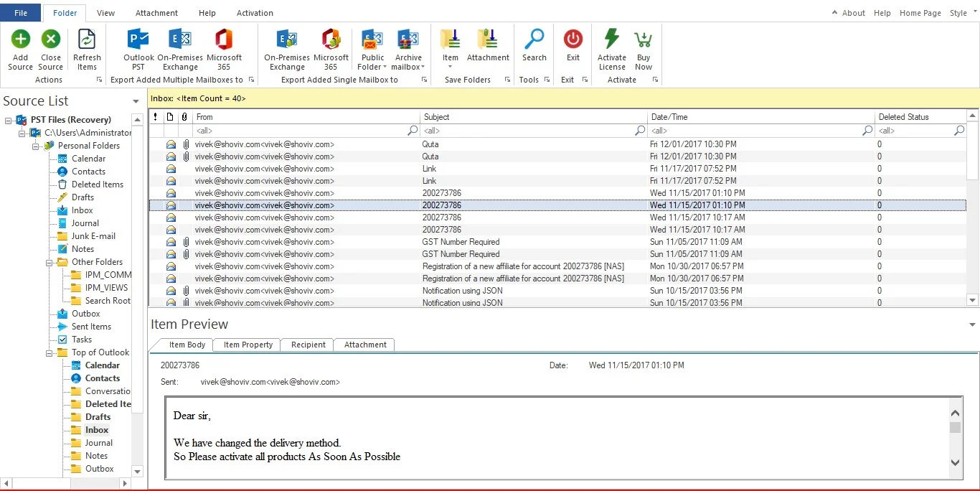Click the Export Added Single Mailbox launcher icon
980x491 pixels.
tap(424, 80)
